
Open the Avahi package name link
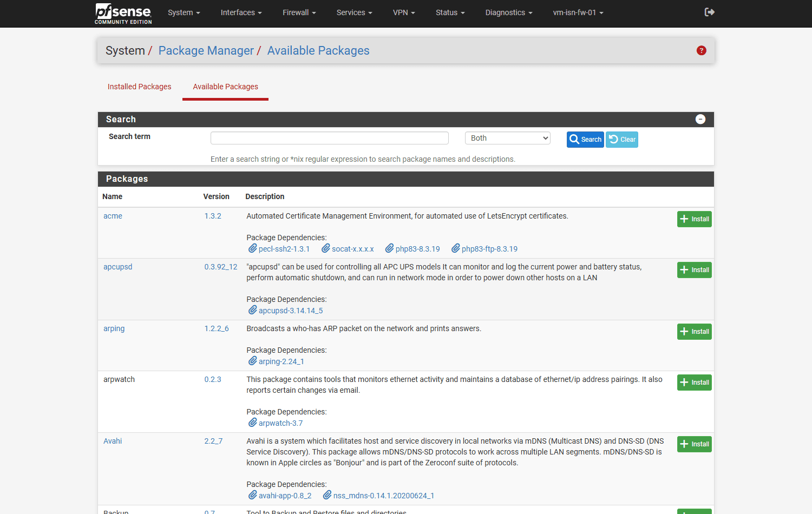pyautogui.click(x=113, y=441)
